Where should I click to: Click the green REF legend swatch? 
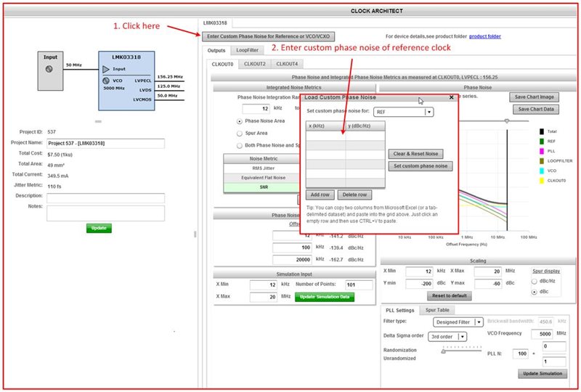tap(542, 141)
